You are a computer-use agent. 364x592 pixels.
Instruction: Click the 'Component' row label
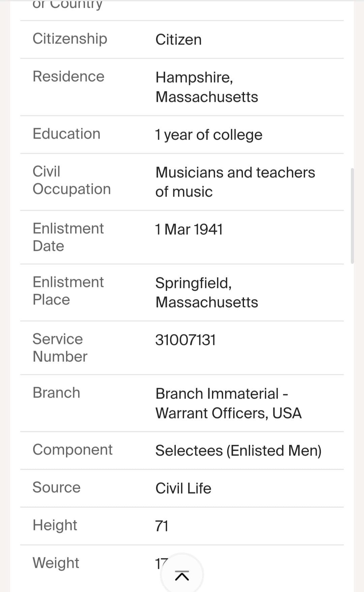(72, 450)
